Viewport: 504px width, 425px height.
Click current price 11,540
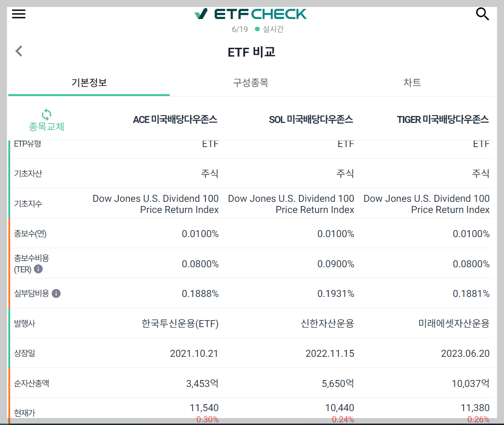(204, 408)
